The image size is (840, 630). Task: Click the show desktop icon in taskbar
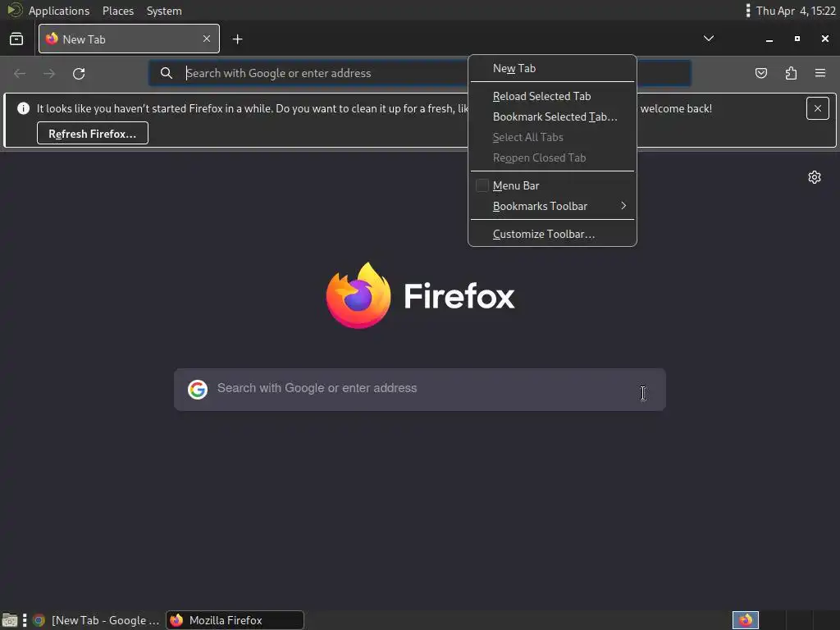tap(10, 620)
